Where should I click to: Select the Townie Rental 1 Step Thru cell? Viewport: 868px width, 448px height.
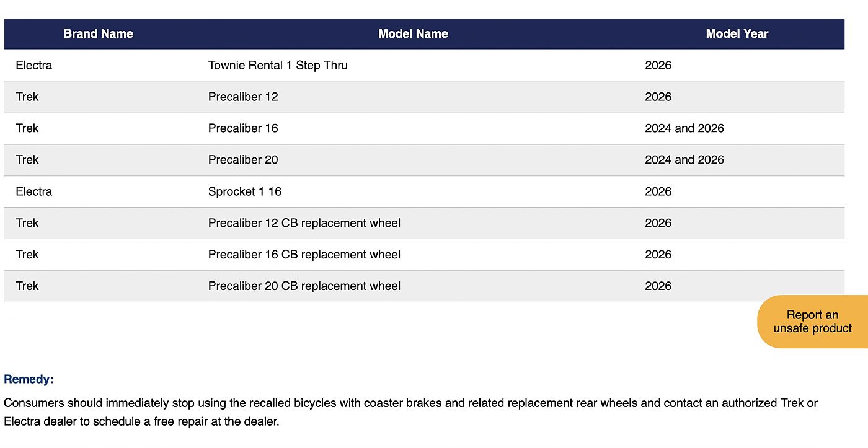(278, 65)
